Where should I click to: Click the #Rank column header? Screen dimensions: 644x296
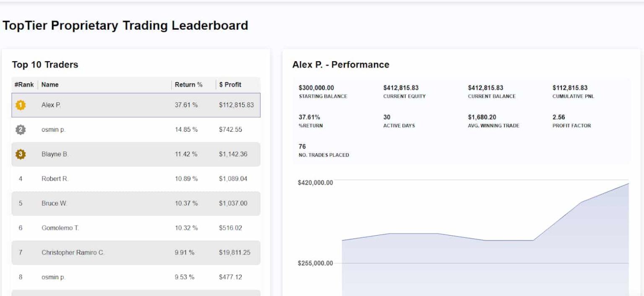[x=24, y=85]
